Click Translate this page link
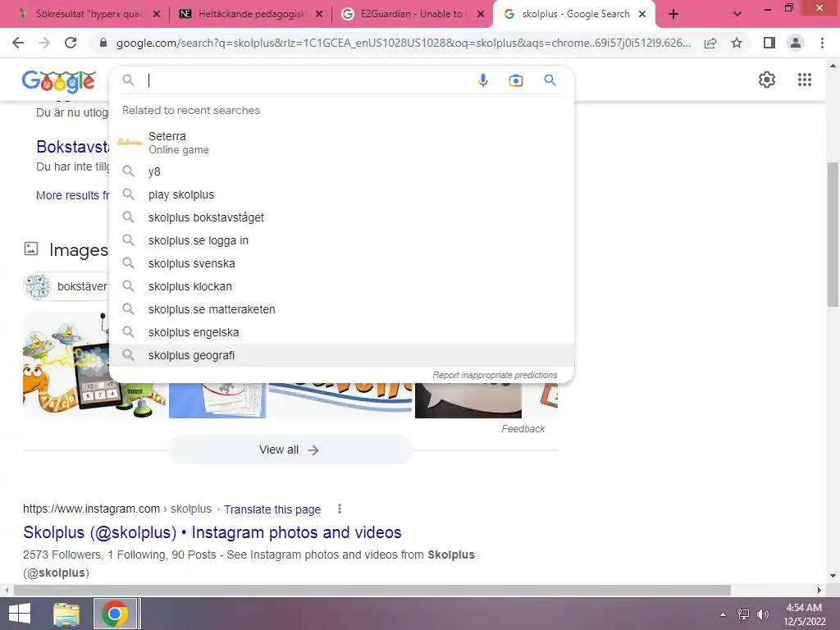840x630 pixels. (272, 509)
